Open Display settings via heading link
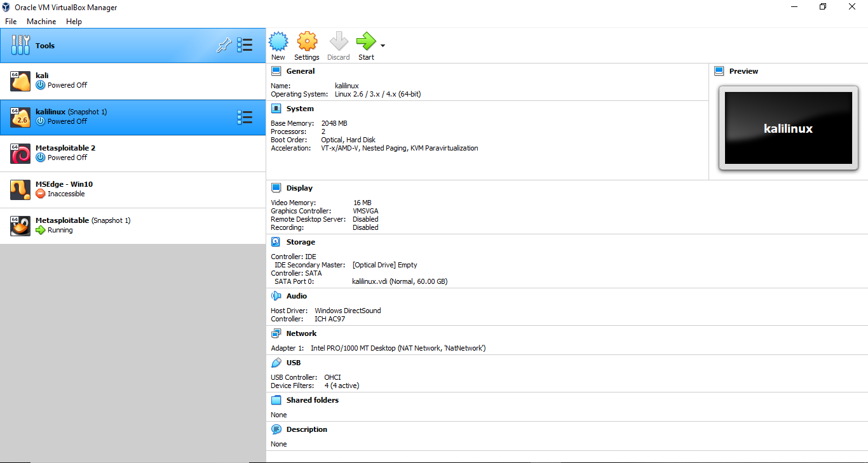 click(299, 188)
